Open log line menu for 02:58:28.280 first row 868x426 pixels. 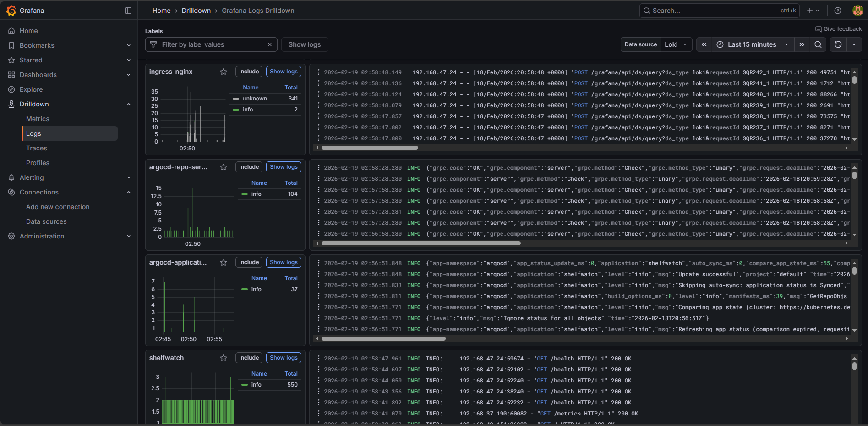(x=319, y=167)
